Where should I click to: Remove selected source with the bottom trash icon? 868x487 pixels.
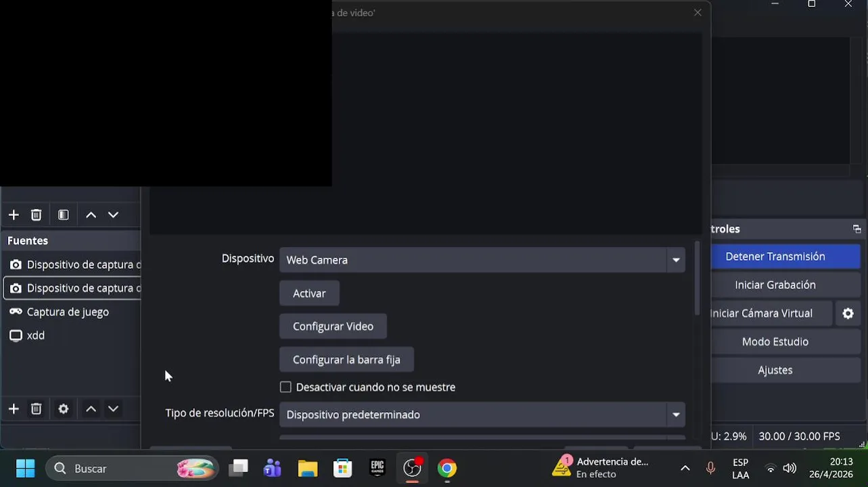[x=37, y=409]
